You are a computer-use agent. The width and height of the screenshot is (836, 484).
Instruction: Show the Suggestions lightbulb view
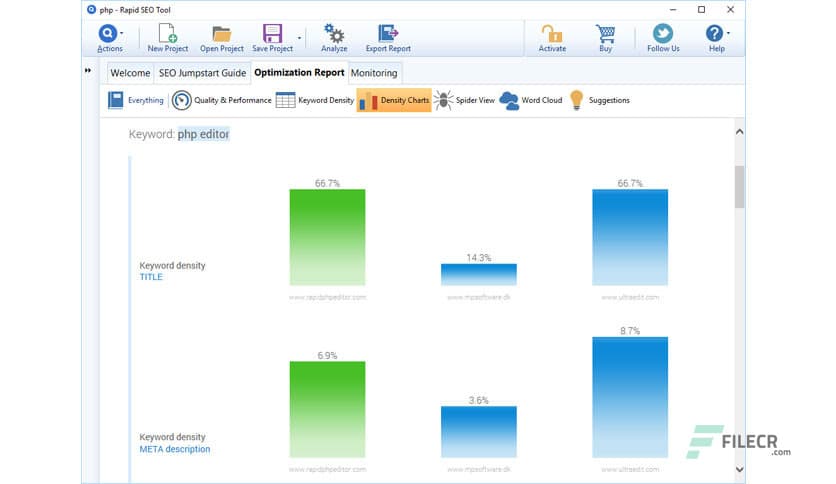[x=599, y=100]
